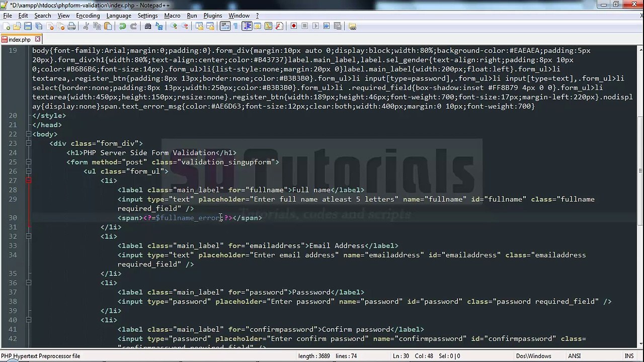Zoom in using magnifier plus icon

click(x=174, y=26)
